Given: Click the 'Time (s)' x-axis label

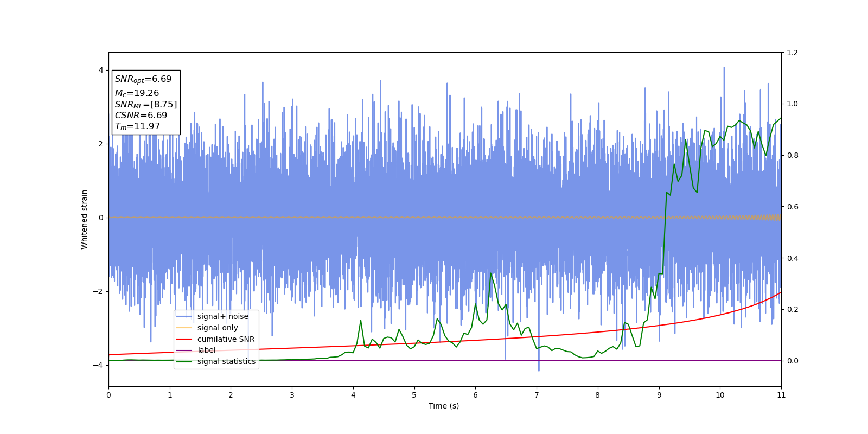Looking at the screenshot, I should click(x=444, y=406).
